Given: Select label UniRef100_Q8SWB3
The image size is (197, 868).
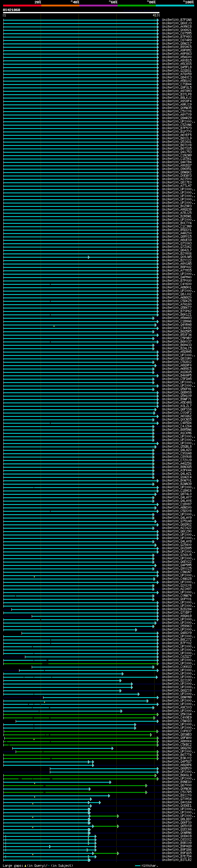Looking at the screenshot, I should coord(177,735).
